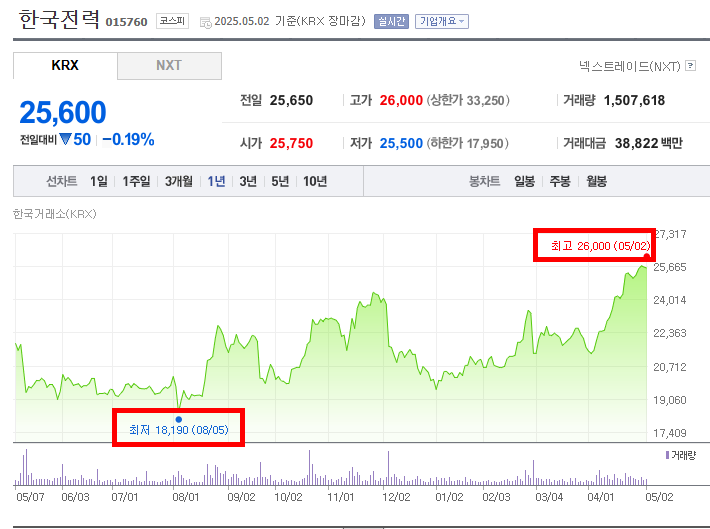
Task: Click the 2025.05.02 date text
Action: point(242,21)
